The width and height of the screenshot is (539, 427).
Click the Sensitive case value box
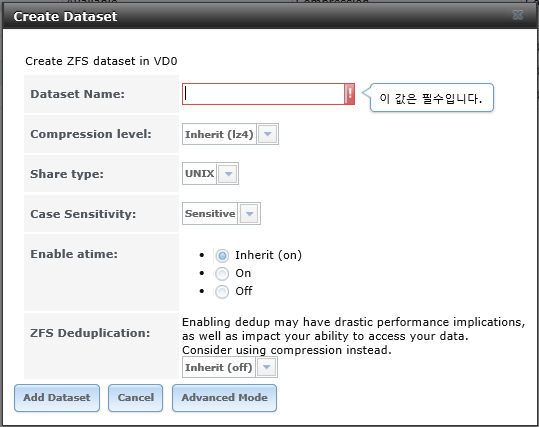pyautogui.click(x=210, y=214)
